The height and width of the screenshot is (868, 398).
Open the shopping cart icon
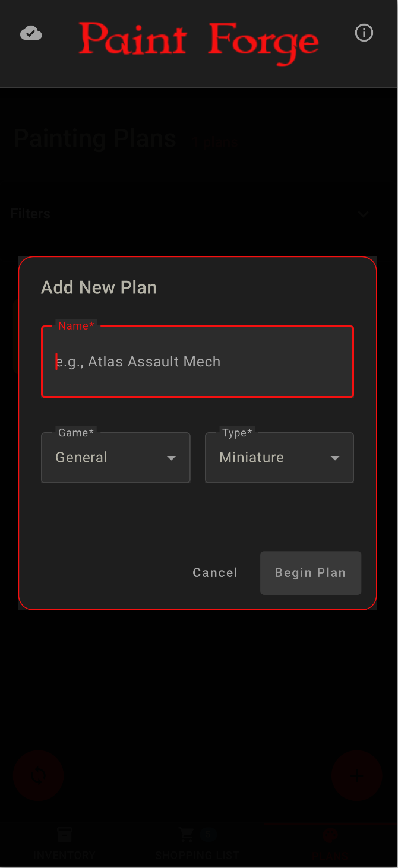[x=185, y=834]
